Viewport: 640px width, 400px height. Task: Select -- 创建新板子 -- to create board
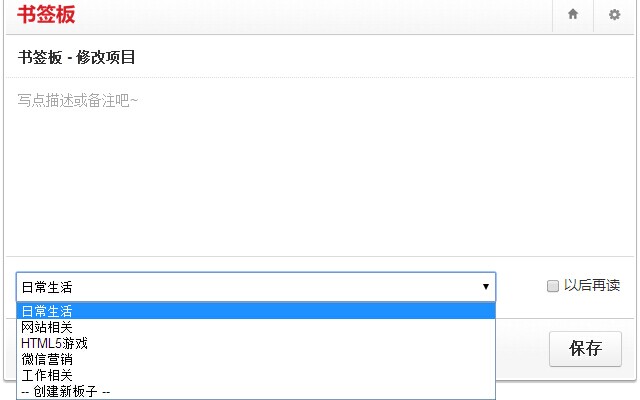tap(256, 391)
